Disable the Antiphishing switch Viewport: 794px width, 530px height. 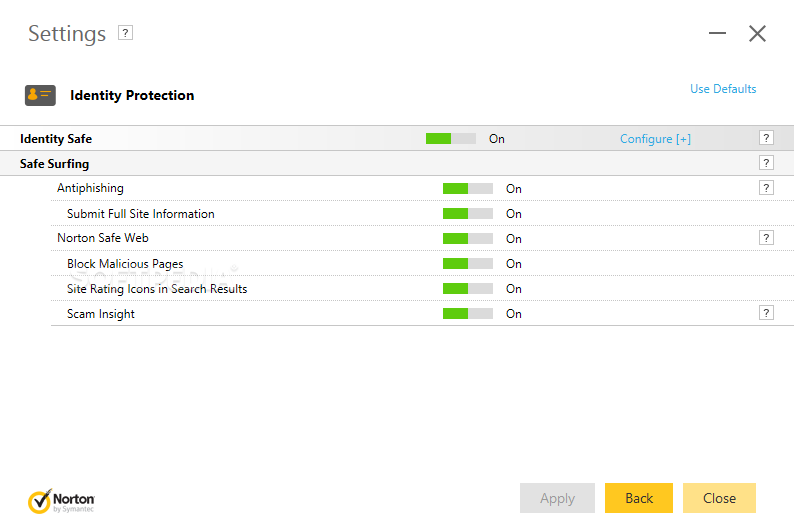[467, 189]
